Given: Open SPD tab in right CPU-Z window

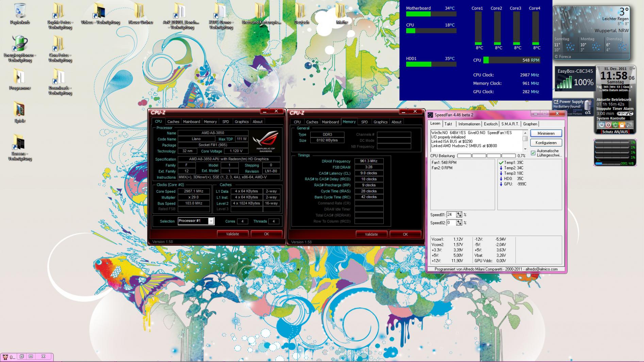Looking at the screenshot, I should point(364,122).
